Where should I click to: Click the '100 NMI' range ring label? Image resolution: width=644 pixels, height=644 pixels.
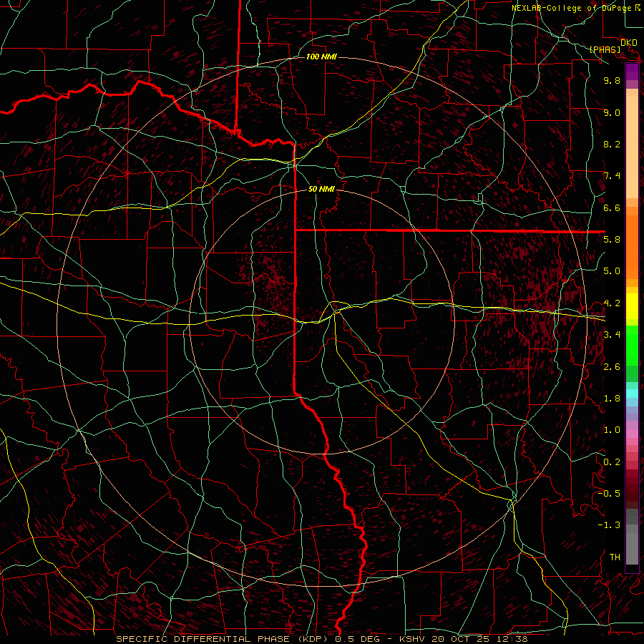[x=321, y=57]
